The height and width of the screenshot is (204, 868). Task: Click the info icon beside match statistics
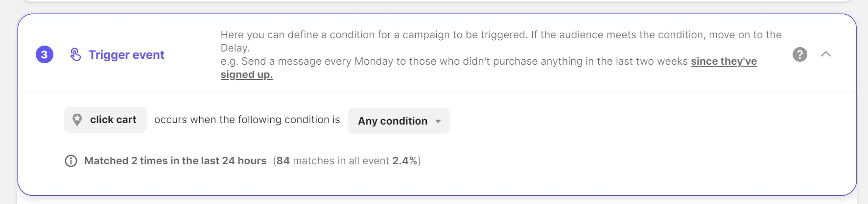pos(71,161)
